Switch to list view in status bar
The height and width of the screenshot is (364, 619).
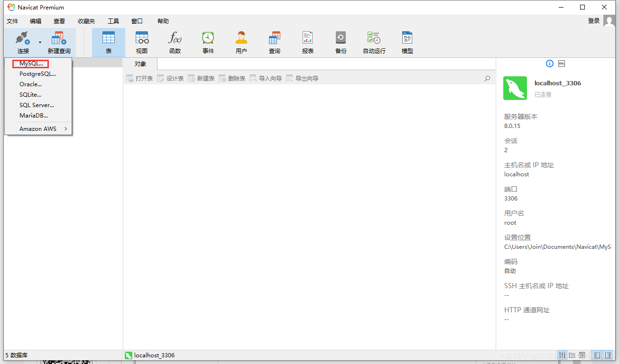563,355
